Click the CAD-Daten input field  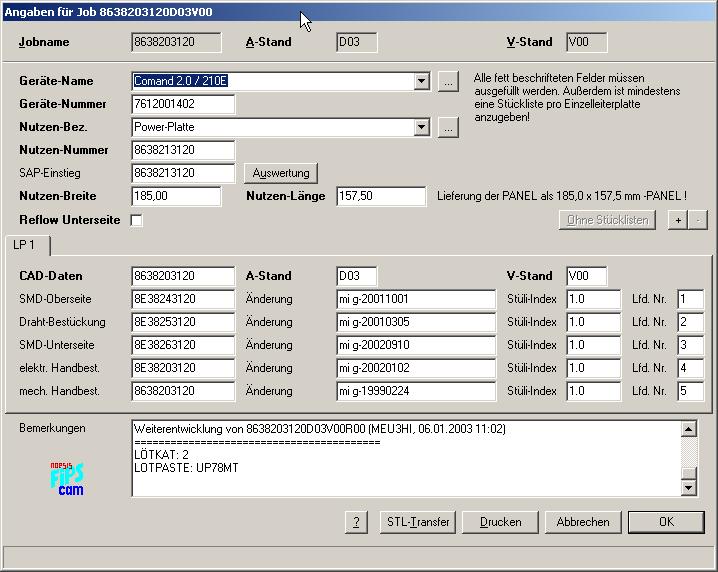(x=183, y=276)
